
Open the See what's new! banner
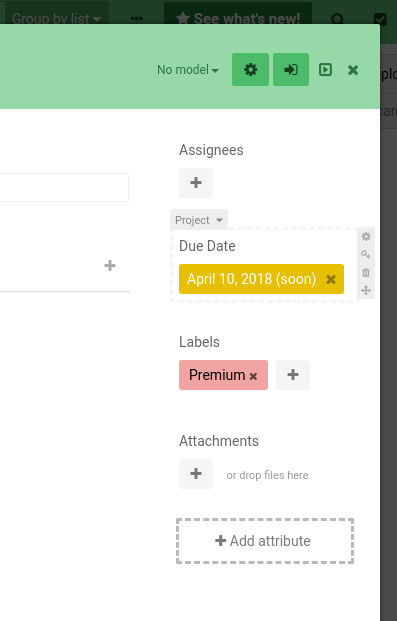click(238, 18)
